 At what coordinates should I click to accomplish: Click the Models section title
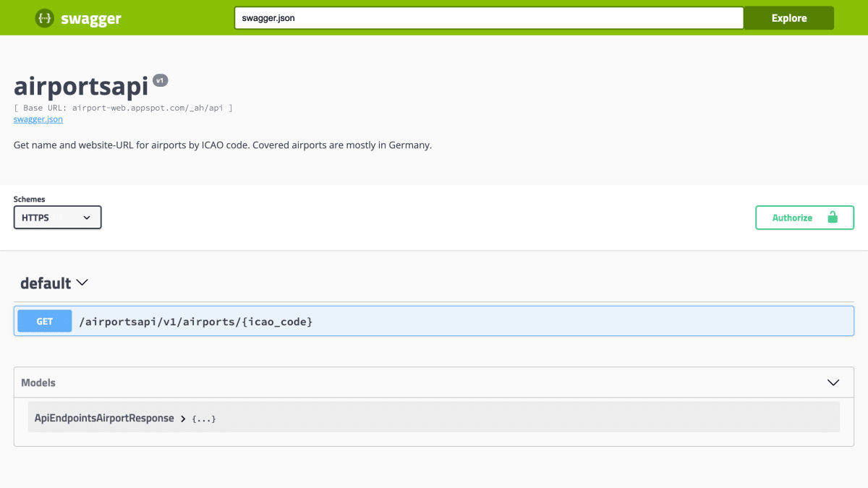click(38, 382)
